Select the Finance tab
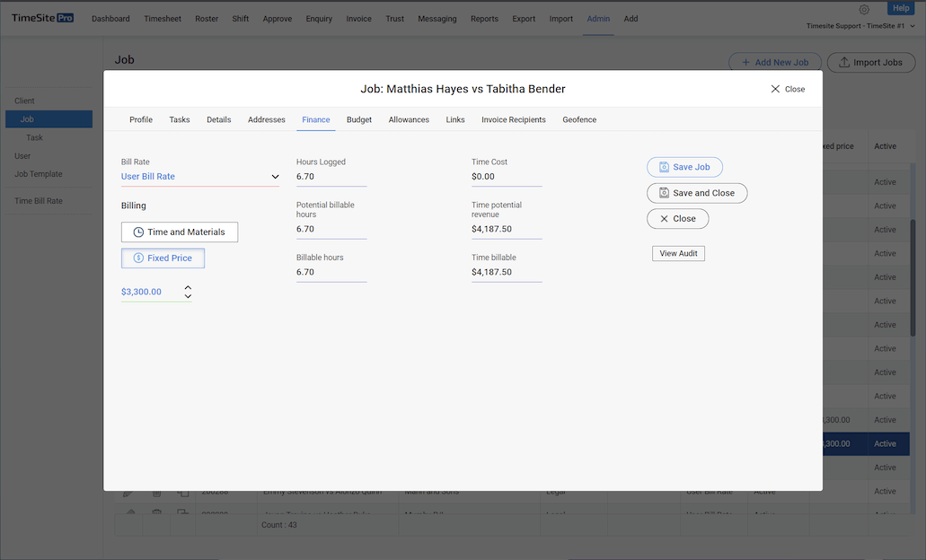 click(x=316, y=119)
